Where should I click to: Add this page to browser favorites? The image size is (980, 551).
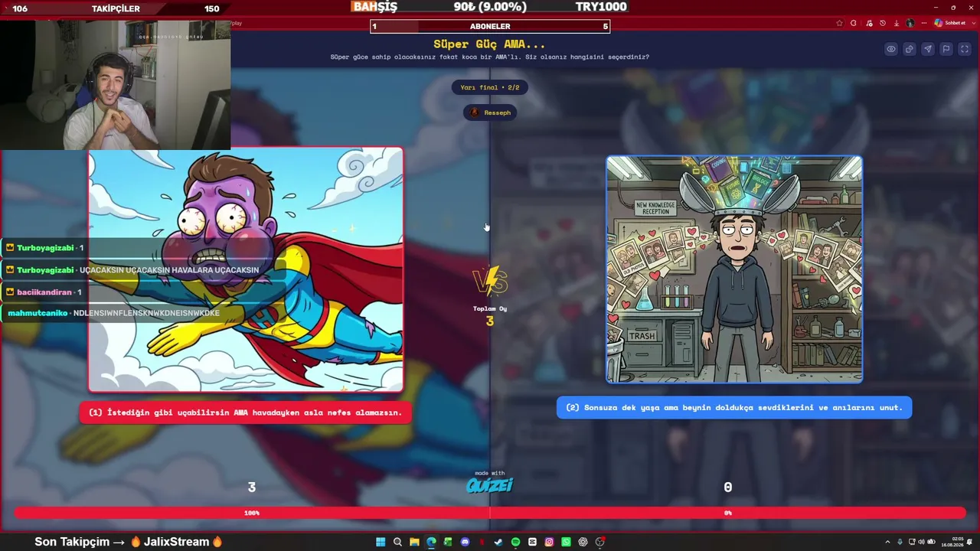pyautogui.click(x=840, y=23)
